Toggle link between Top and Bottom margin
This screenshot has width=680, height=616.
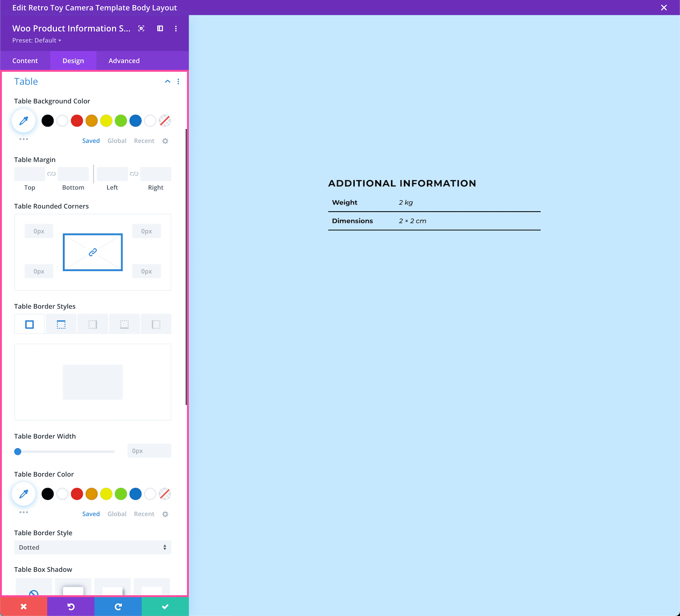point(51,174)
